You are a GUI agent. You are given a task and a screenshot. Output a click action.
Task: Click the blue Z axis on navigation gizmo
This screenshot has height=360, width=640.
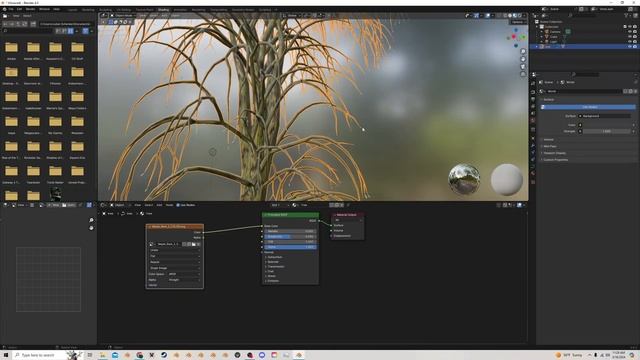pyautogui.click(x=516, y=30)
